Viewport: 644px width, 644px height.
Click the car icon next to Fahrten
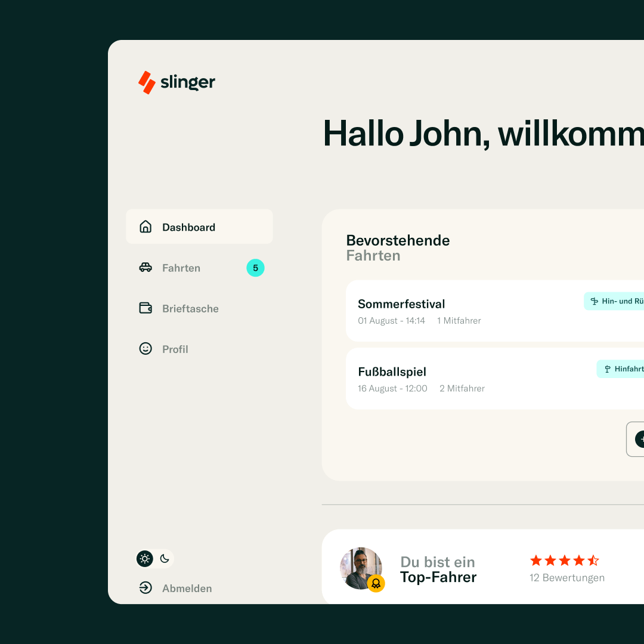145,267
